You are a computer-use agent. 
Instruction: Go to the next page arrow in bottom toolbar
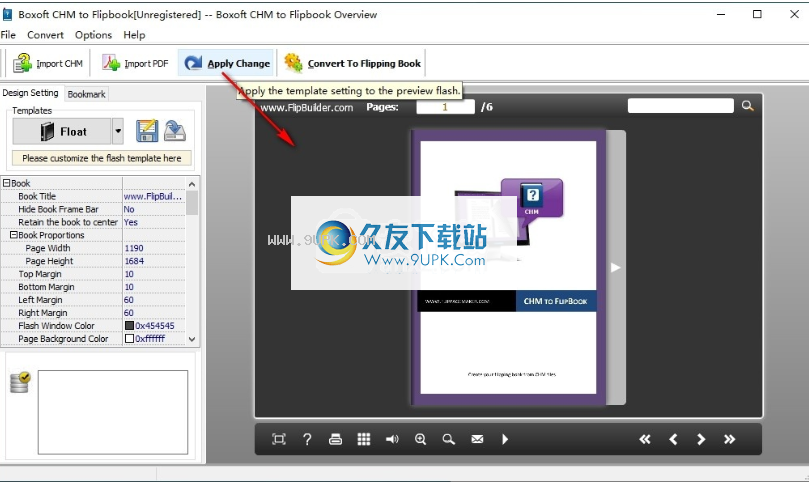701,439
